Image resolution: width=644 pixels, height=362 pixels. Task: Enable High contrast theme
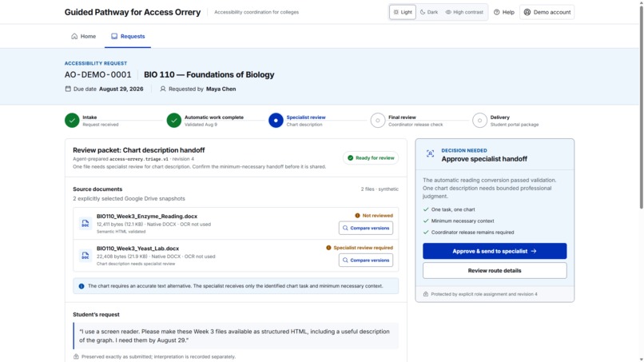464,12
